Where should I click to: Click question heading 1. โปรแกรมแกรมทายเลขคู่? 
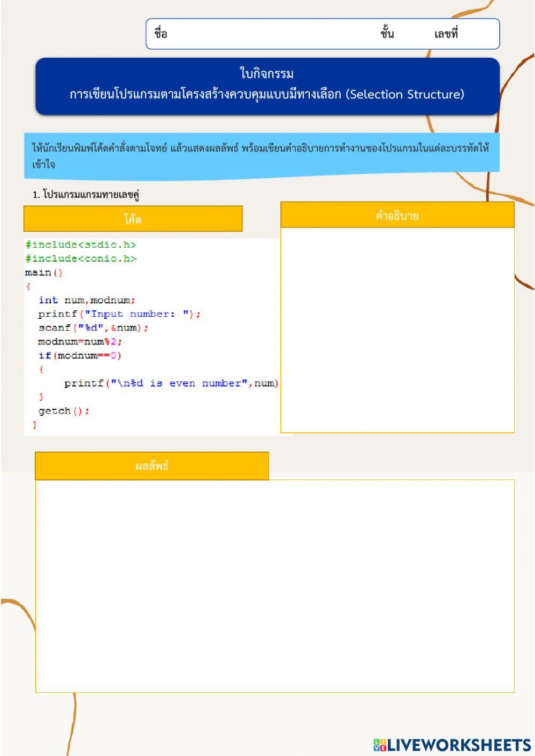(x=86, y=195)
